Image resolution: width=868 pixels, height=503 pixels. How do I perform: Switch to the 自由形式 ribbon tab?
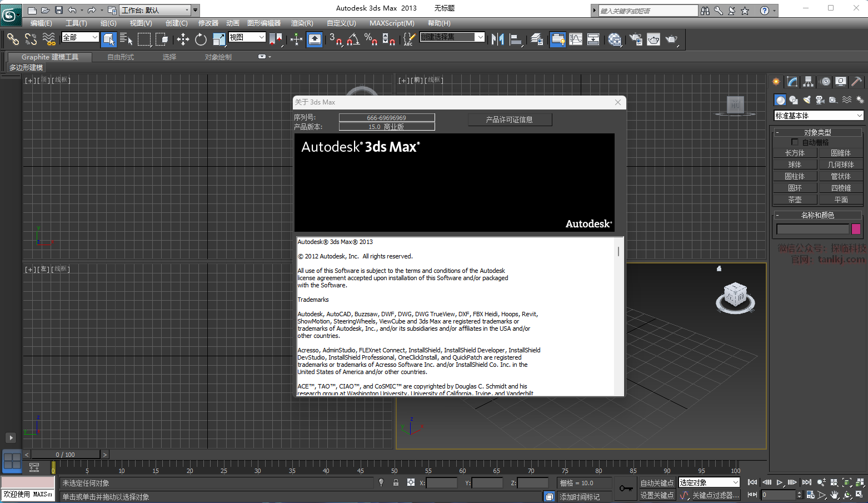tap(121, 57)
